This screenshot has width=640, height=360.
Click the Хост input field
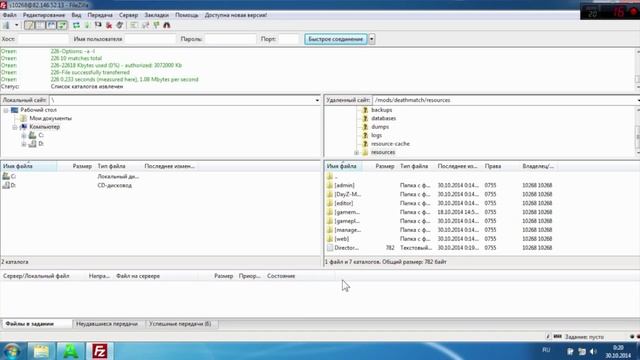pyautogui.click(x=43, y=39)
